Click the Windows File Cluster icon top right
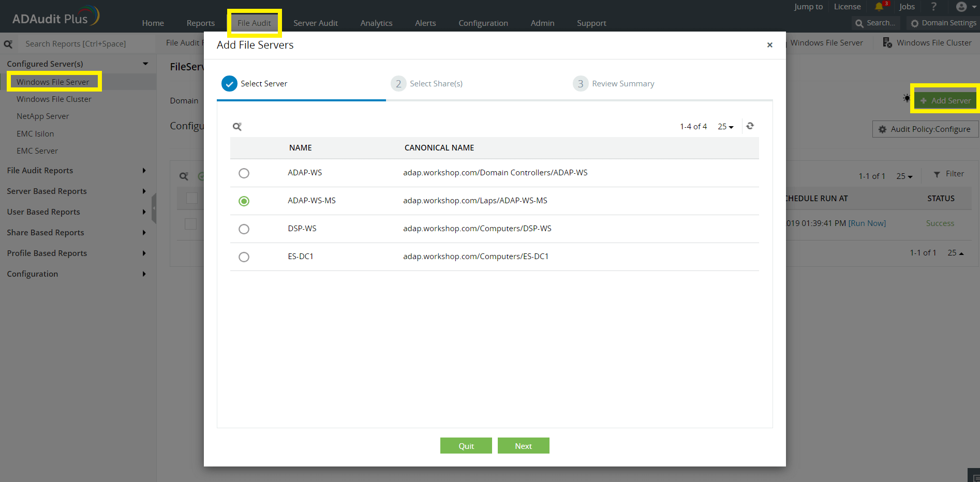The image size is (980, 482). (x=886, y=42)
